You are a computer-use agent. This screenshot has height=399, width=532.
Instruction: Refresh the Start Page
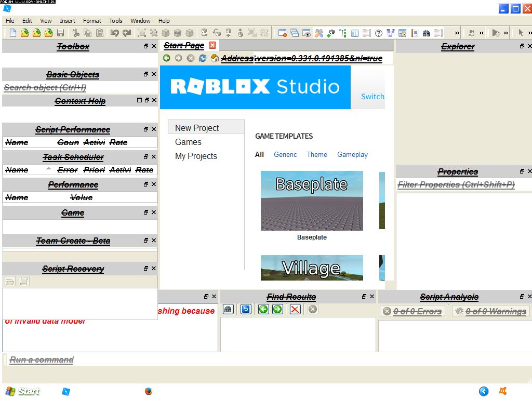203,58
